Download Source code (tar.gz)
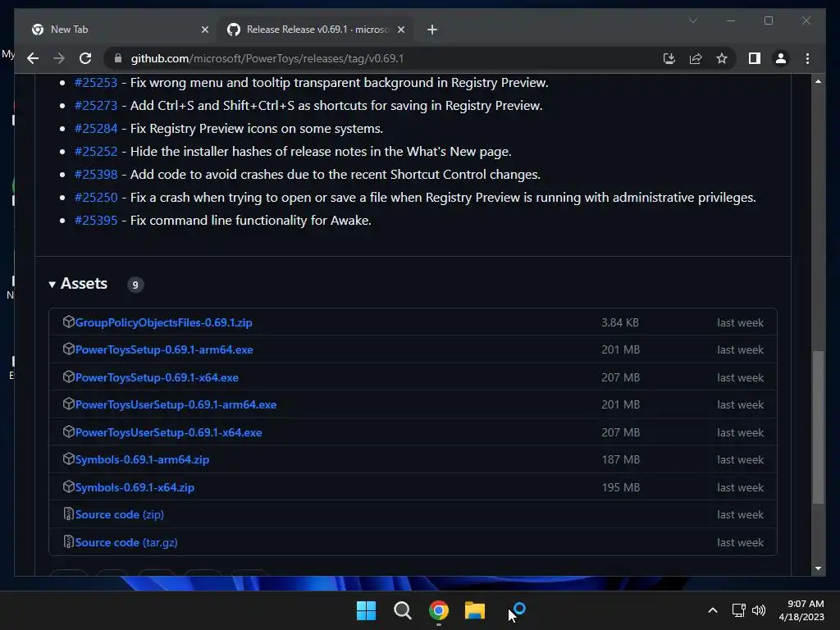 tap(126, 543)
